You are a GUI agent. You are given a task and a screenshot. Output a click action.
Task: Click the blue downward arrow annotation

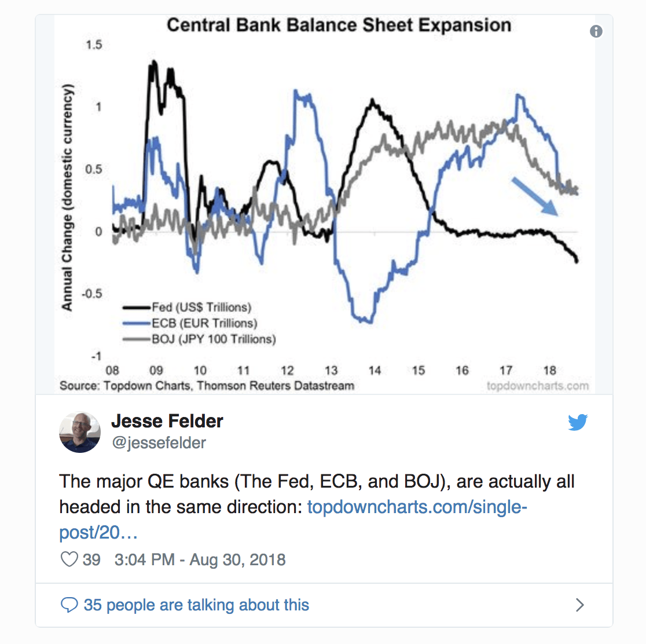click(535, 196)
